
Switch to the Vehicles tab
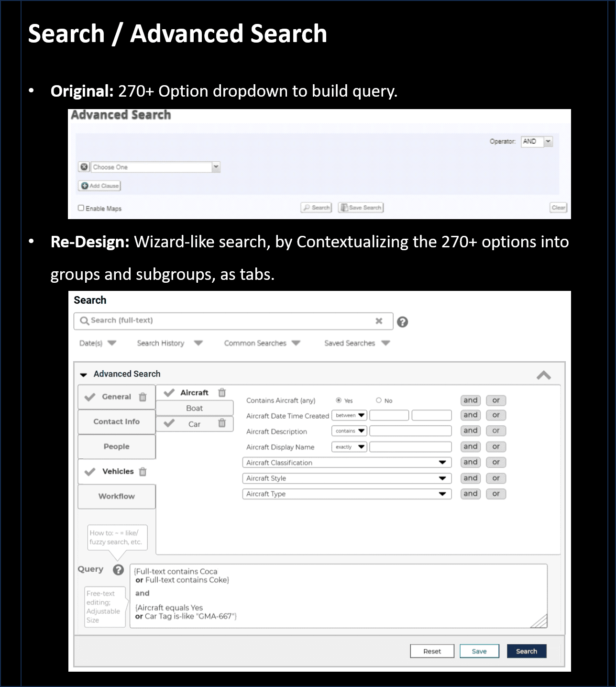pyautogui.click(x=117, y=472)
